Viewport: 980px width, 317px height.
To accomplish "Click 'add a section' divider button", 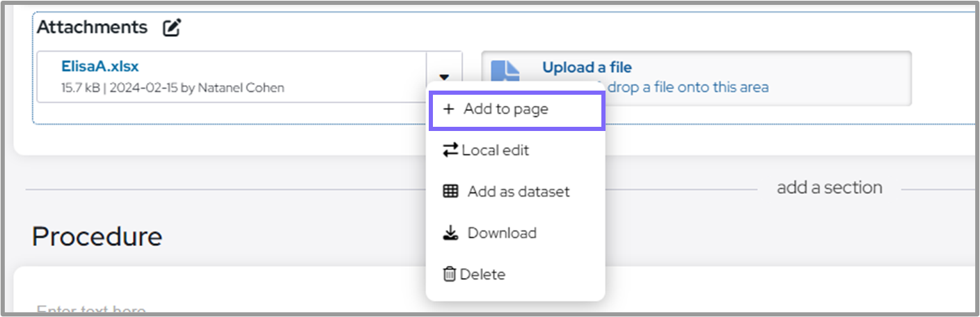I will point(829,187).
